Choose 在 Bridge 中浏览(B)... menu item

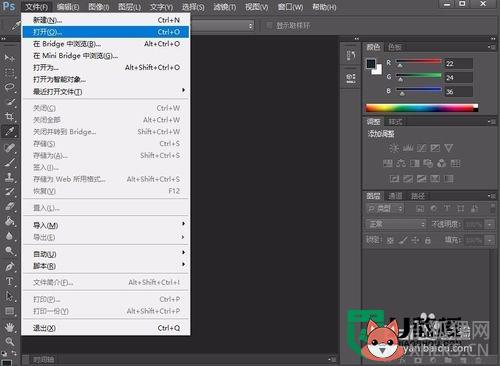click(x=106, y=44)
